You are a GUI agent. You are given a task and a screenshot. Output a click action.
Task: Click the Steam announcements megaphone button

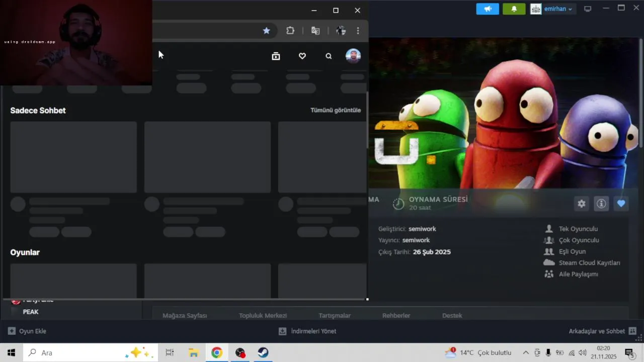coord(488,9)
